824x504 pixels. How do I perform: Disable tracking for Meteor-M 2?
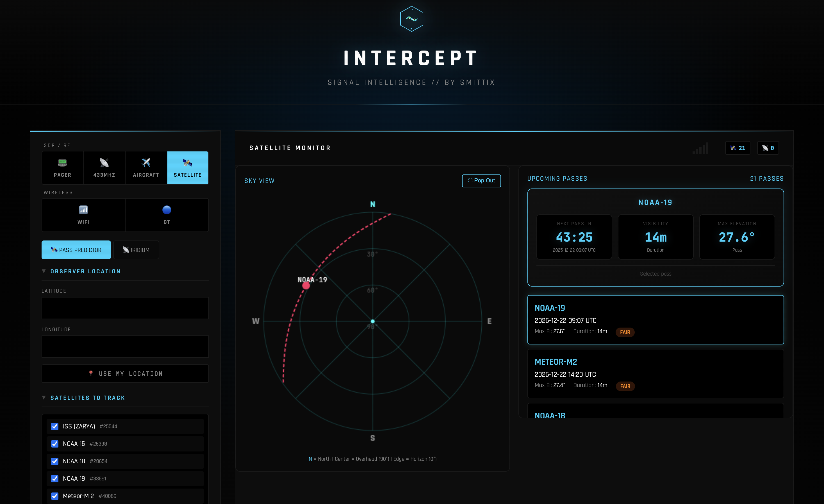coord(55,496)
